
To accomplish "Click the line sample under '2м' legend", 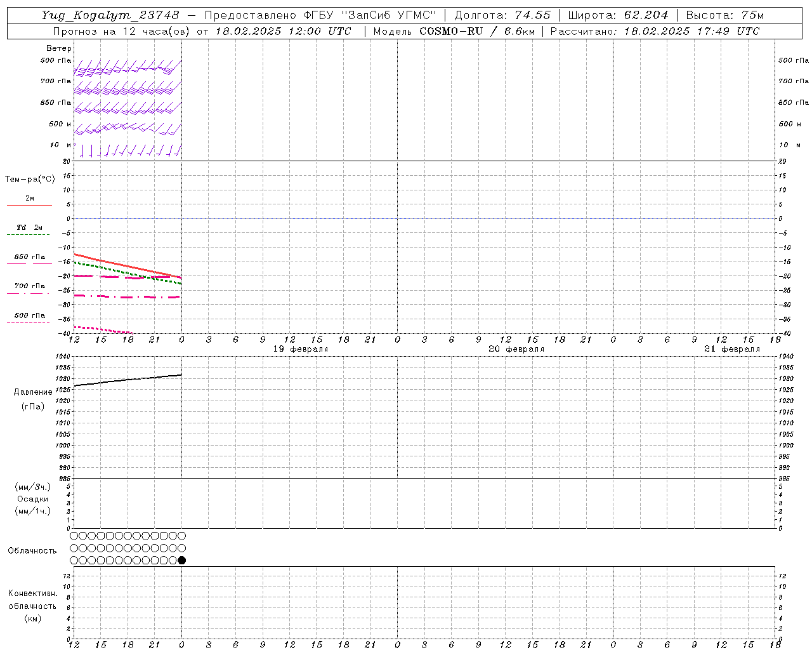I will (x=29, y=205).
